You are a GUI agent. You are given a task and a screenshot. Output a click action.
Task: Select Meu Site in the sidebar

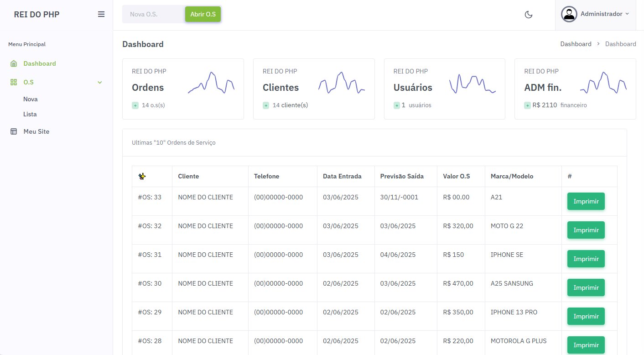36,131
